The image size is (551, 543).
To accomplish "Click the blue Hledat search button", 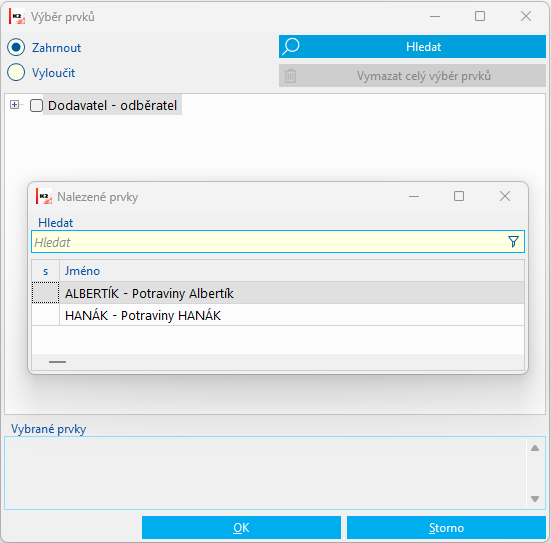I will [x=412, y=46].
